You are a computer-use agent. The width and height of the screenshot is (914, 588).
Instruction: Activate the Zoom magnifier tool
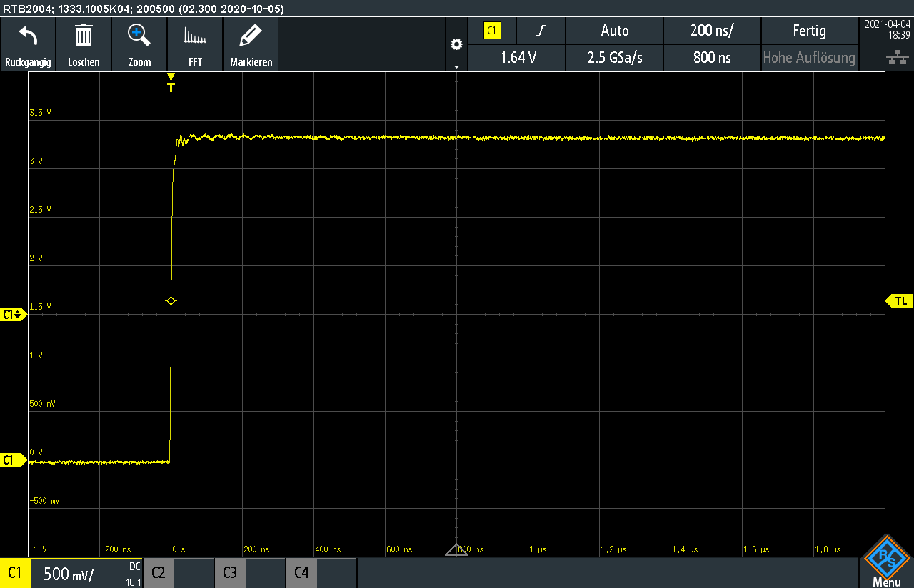(x=139, y=35)
